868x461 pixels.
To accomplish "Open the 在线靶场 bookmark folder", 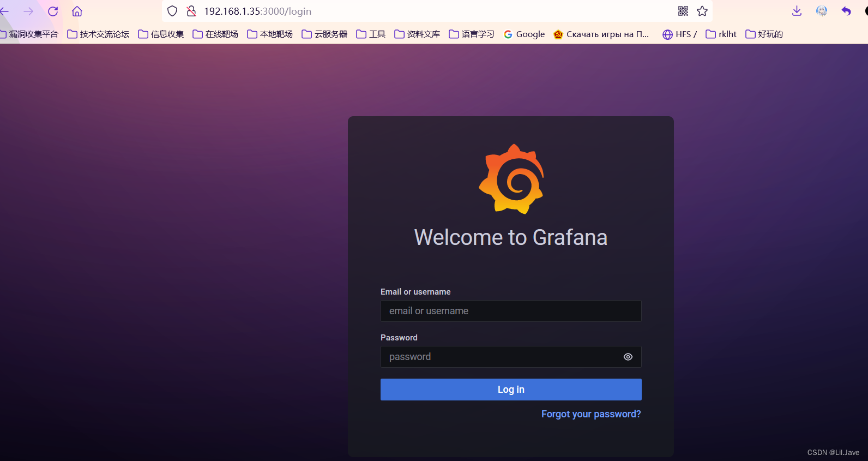I will point(215,34).
